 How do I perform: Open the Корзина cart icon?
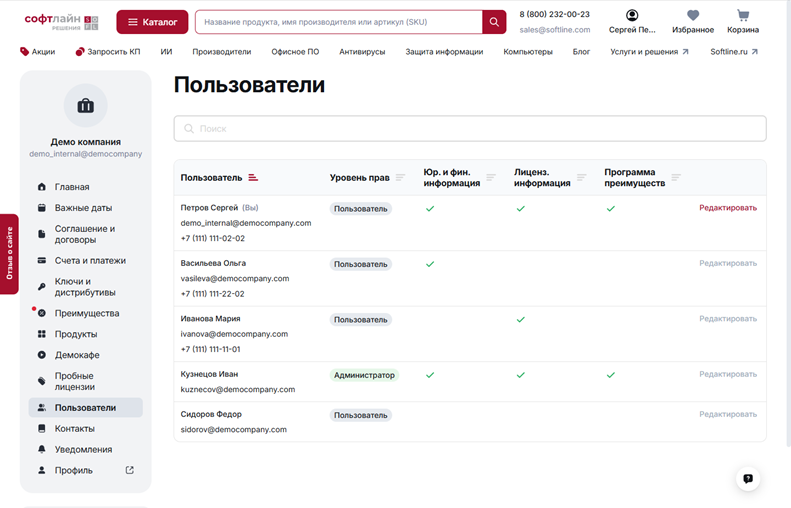pos(743,15)
